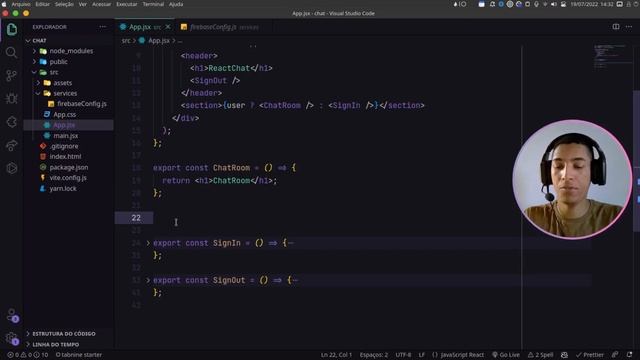
Task: Open the notifications bell in status bar
Action: pyautogui.click(x=629, y=355)
